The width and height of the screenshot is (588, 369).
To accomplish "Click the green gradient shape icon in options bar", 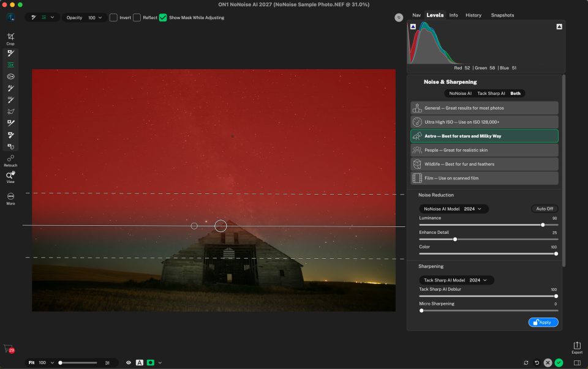I will pyautogui.click(x=44, y=17).
